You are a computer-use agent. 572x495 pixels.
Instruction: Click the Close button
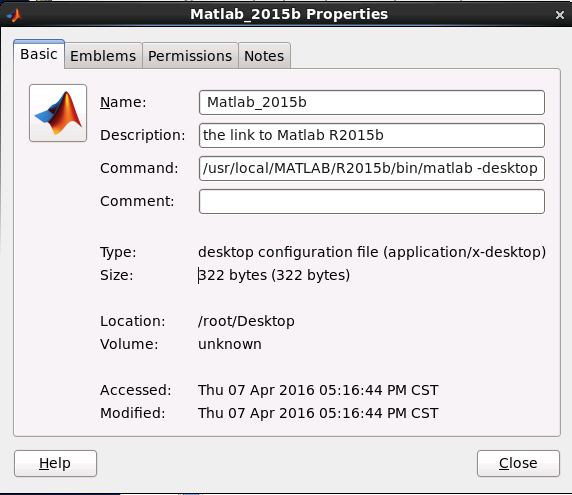click(518, 463)
